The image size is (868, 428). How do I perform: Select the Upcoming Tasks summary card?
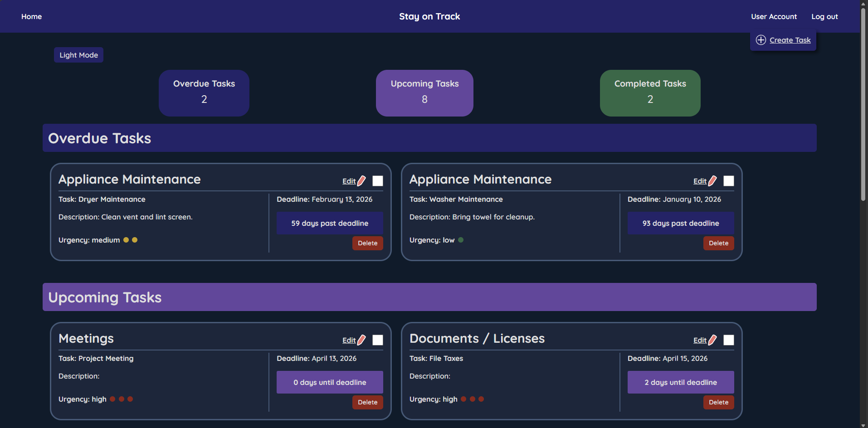point(424,93)
